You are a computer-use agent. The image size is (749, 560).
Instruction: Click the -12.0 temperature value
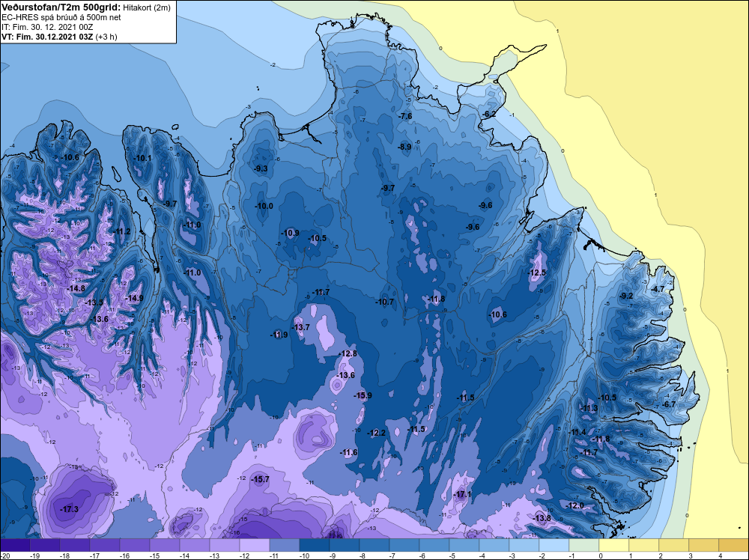click(574, 505)
